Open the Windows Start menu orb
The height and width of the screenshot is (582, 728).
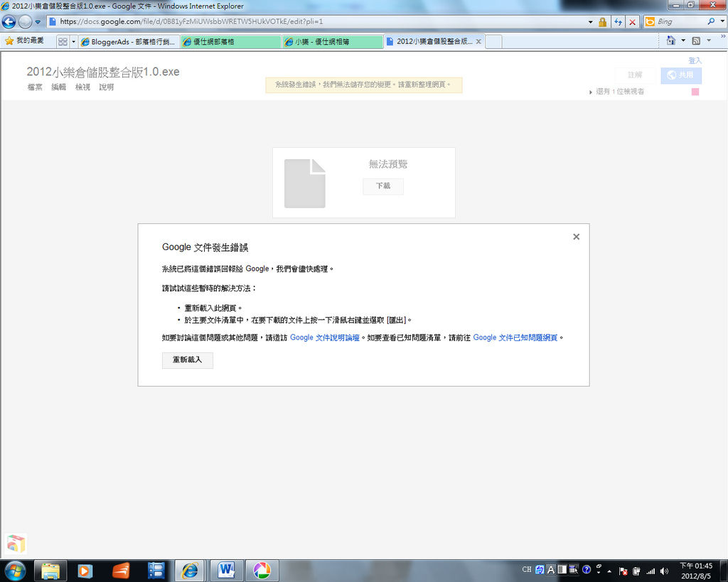(x=14, y=571)
